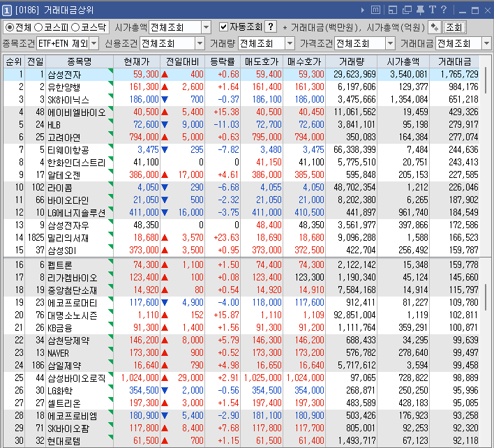The height and width of the screenshot is (448, 494).
Task: Click 대명소노시즌 rate +15.87
Action: tap(226, 315)
